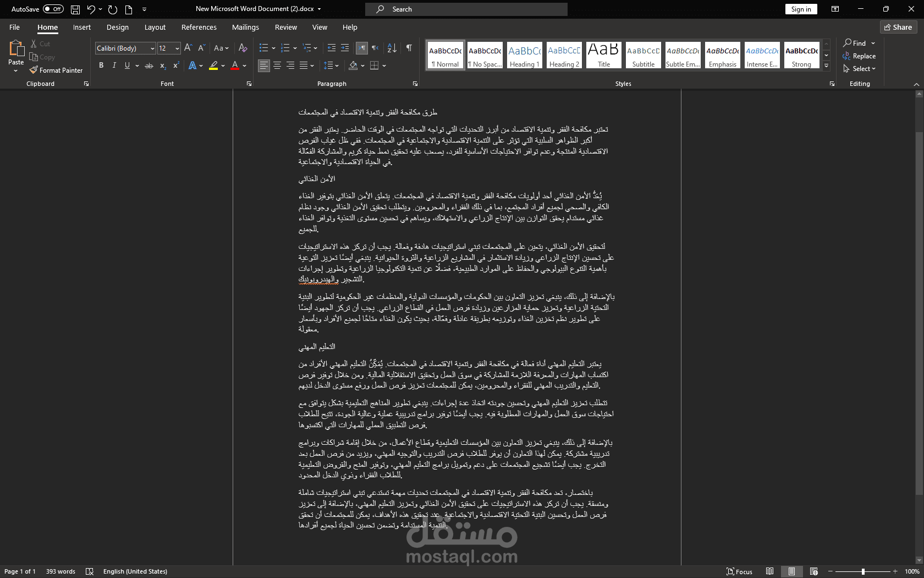Switch to Read Mode view icon
The width and height of the screenshot is (924, 578).
pyautogui.click(x=769, y=571)
